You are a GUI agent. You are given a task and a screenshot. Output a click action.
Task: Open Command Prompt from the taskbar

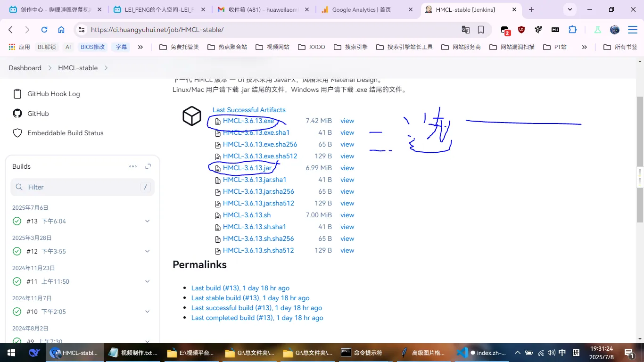click(x=363, y=353)
